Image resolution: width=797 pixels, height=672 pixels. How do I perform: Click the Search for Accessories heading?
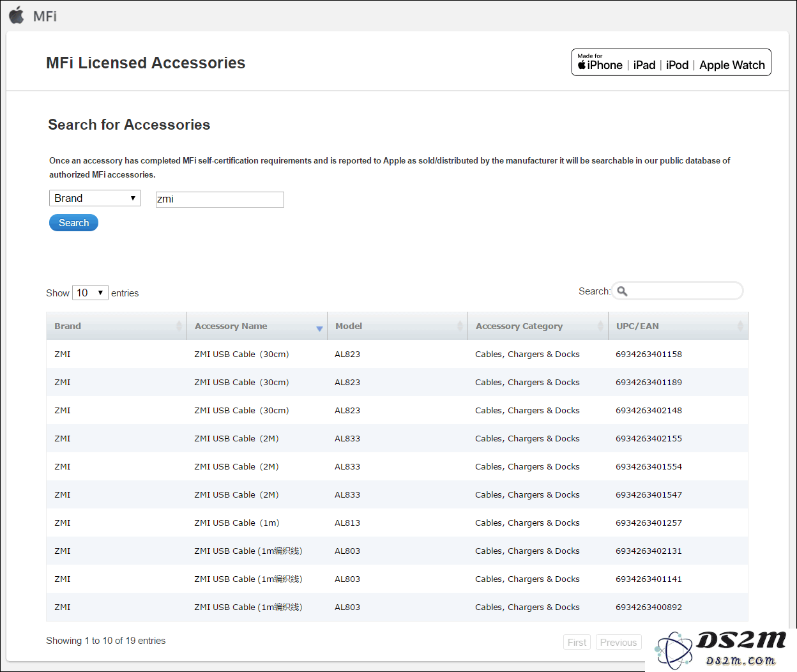pyautogui.click(x=129, y=125)
